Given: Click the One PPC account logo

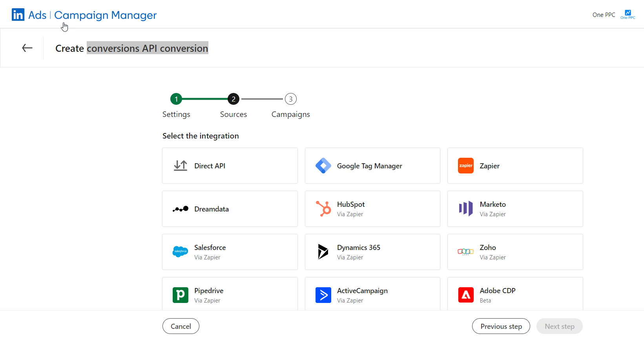Looking at the screenshot, I should click(x=628, y=15).
